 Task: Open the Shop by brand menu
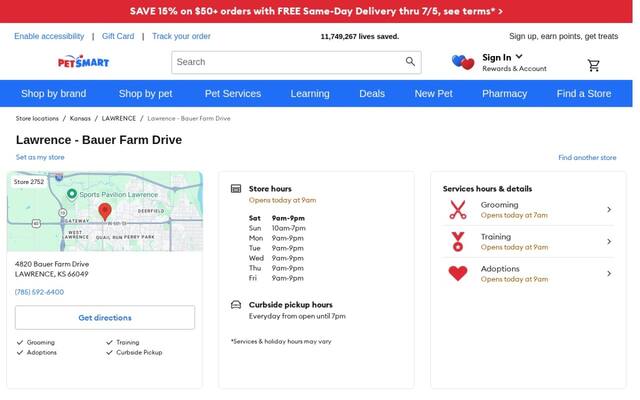(53, 93)
